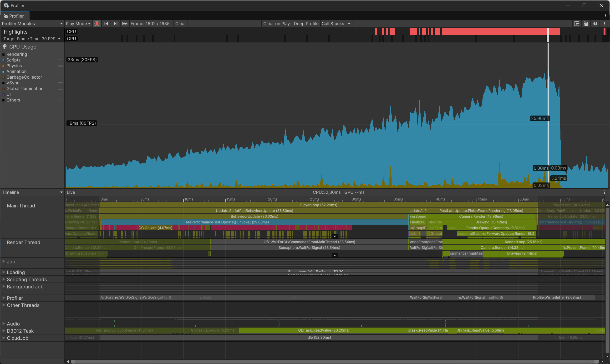Save the profile data using the floppy disk icon
610x364 pixels.
pos(586,24)
